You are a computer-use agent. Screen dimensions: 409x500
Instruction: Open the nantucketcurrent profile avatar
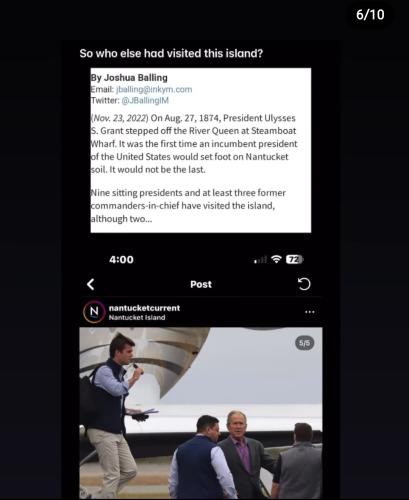click(94, 312)
